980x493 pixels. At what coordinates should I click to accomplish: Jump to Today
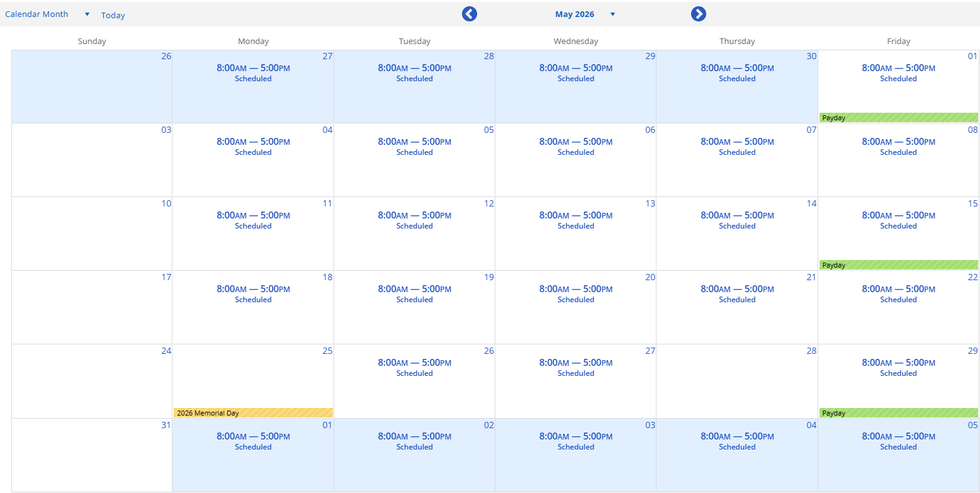coord(113,15)
